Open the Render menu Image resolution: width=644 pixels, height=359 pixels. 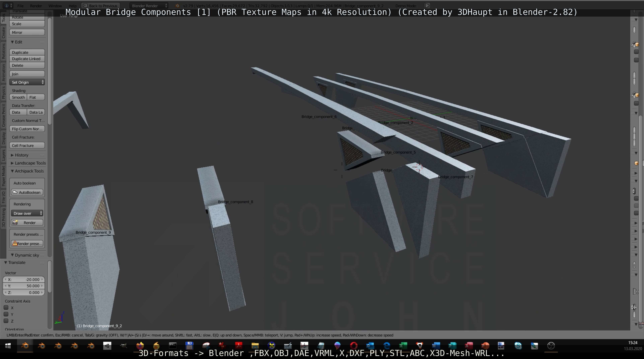point(36,6)
